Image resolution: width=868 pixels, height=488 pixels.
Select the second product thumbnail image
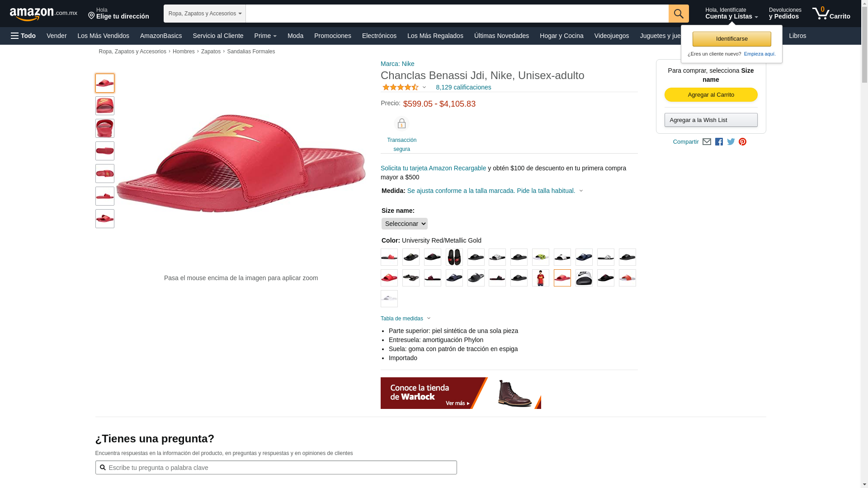pyautogui.click(x=104, y=106)
